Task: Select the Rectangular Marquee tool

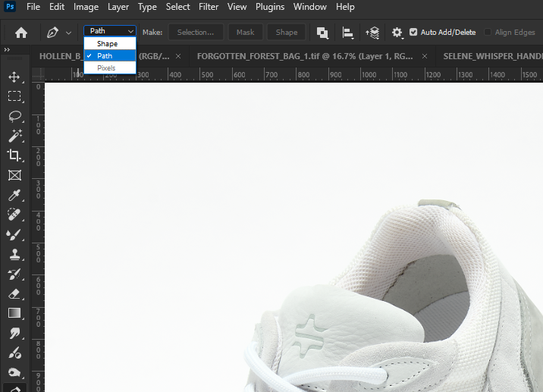Action: [x=14, y=96]
